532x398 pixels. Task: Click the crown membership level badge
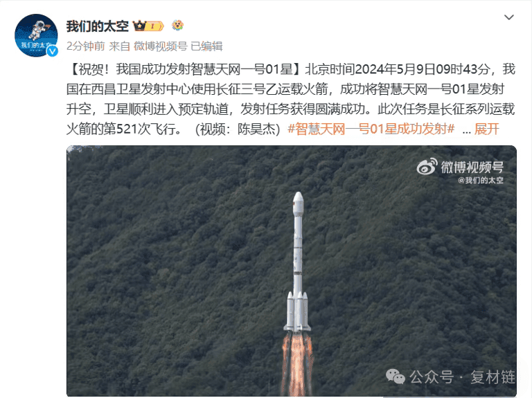[x=148, y=26]
